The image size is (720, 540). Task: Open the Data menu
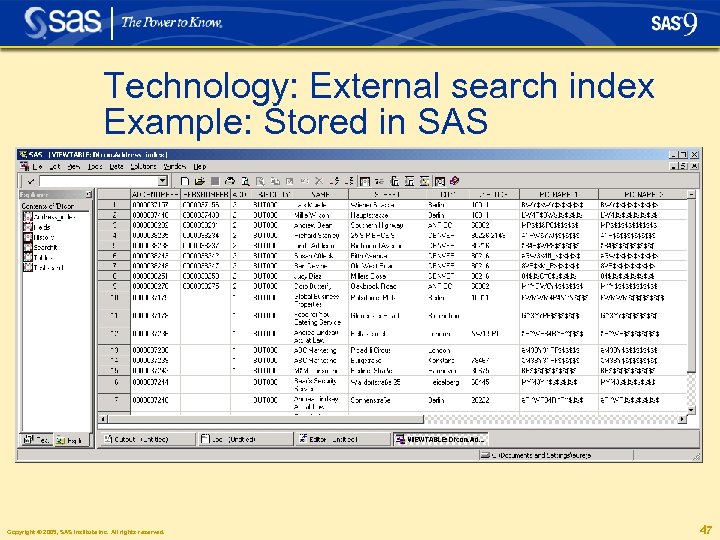116,166
